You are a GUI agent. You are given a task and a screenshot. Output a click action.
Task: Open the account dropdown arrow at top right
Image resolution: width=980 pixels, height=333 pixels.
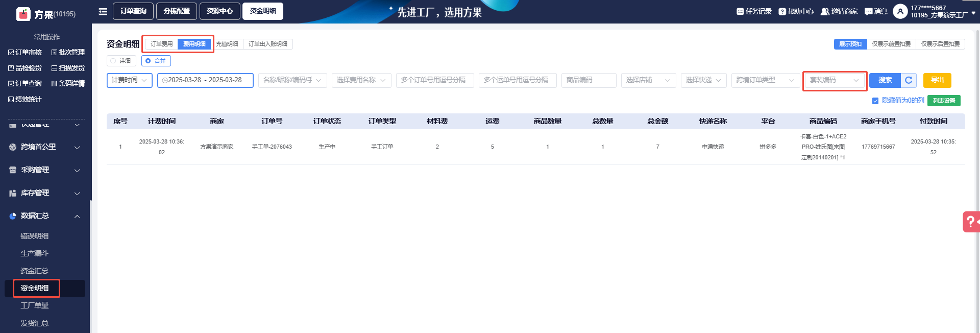pos(973,13)
